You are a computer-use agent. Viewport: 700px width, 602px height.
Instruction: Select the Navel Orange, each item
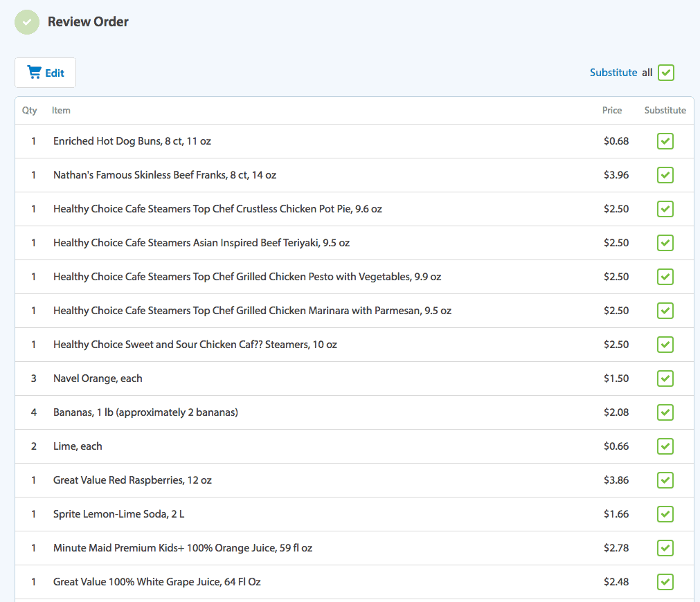click(x=98, y=378)
